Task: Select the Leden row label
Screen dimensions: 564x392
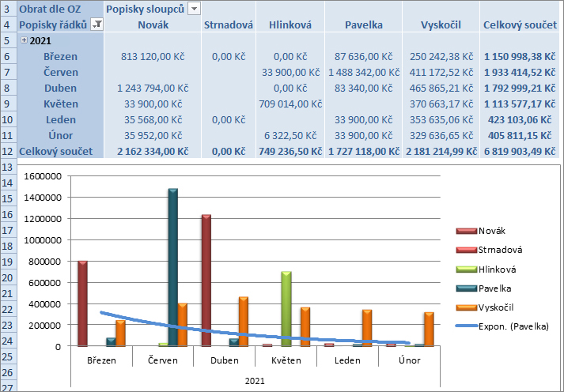Action: tap(60, 119)
